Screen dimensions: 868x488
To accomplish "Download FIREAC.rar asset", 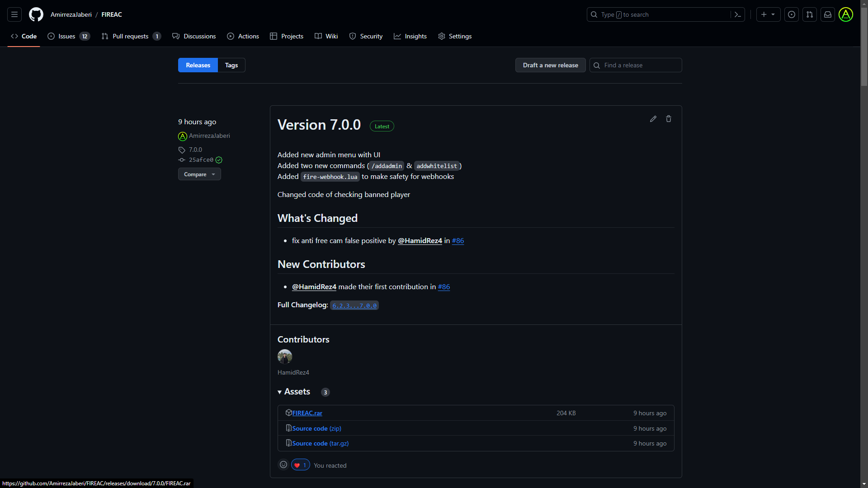I will (307, 413).
